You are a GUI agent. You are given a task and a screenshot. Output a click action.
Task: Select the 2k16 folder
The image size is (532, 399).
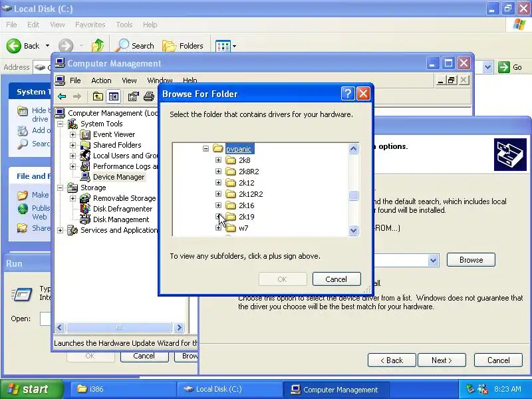[246, 205]
